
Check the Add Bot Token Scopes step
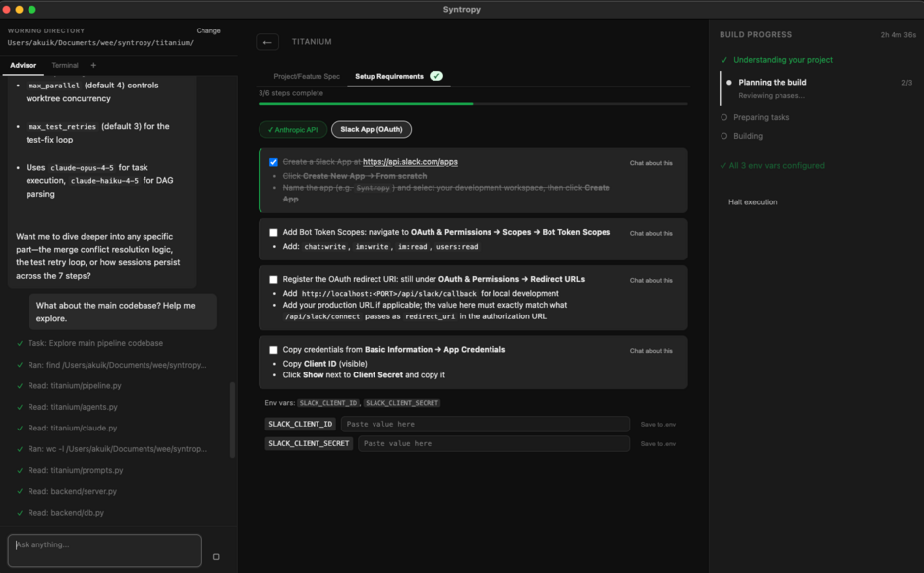click(273, 232)
